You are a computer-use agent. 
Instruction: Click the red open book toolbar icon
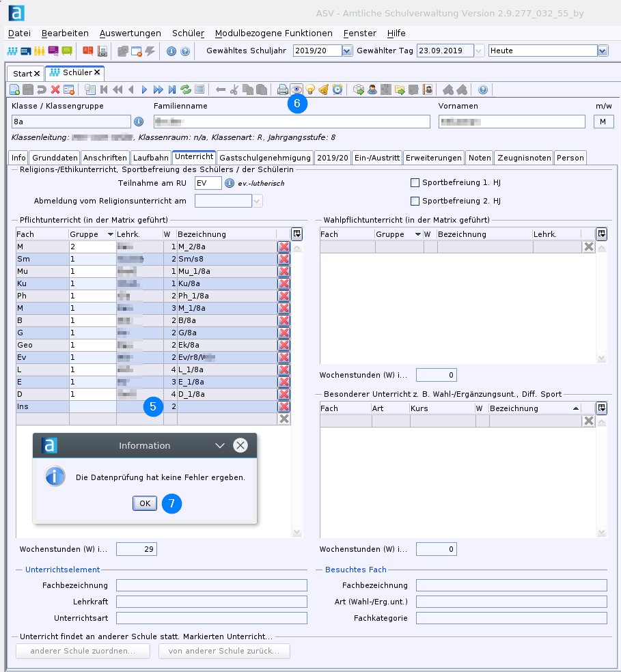[x=88, y=51]
